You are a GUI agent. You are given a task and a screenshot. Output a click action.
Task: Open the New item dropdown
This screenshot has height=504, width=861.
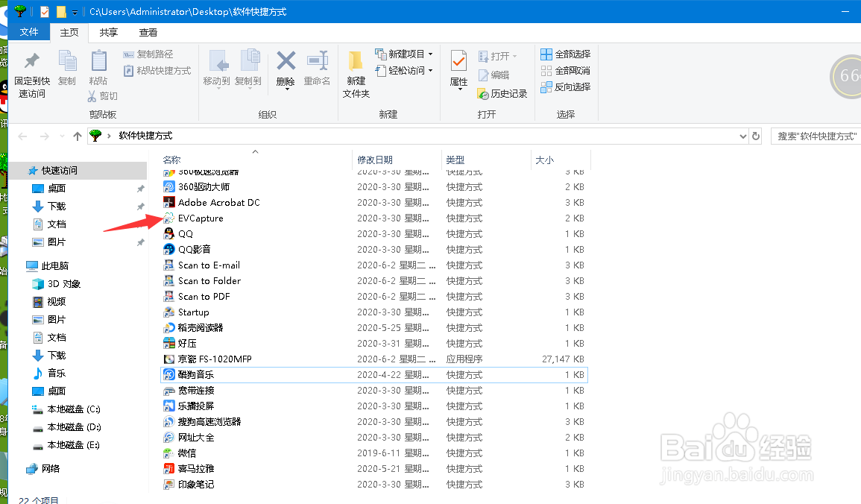tap(404, 54)
